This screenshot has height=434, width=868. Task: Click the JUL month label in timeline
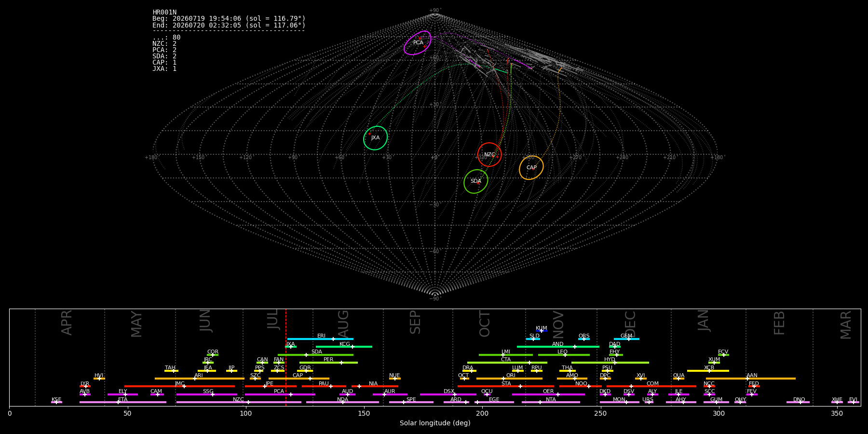point(272,319)
